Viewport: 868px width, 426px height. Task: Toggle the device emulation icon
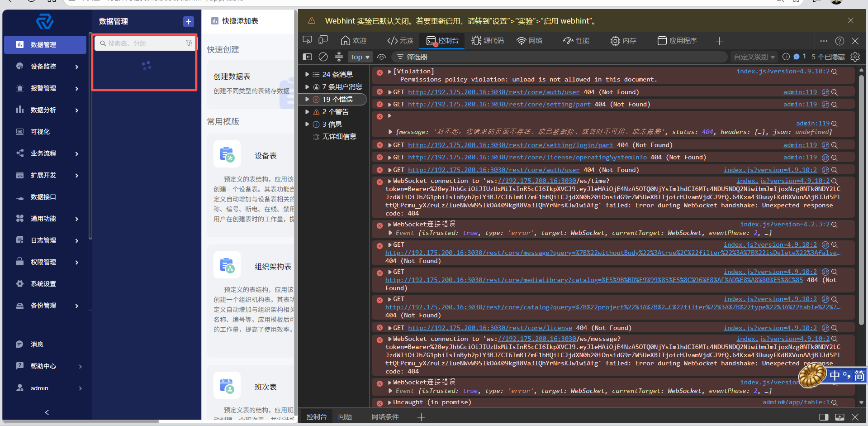pos(323,40)
